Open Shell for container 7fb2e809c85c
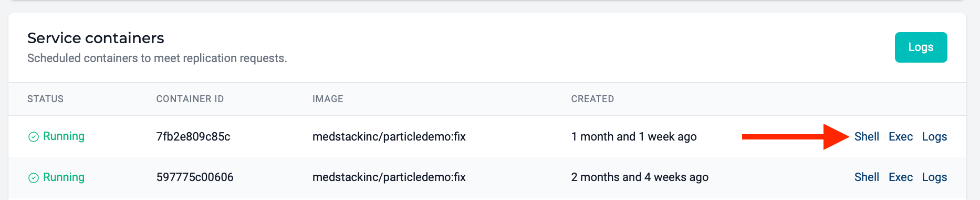This screenshot has width=980, height=200. pos(867,137)
